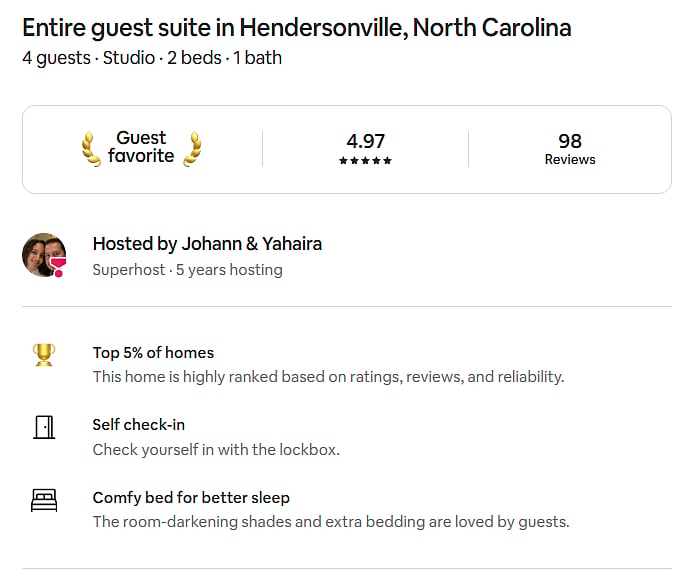Click the comfy bed icon
Viewport: 690px width, 573px height.
point(44,500)
